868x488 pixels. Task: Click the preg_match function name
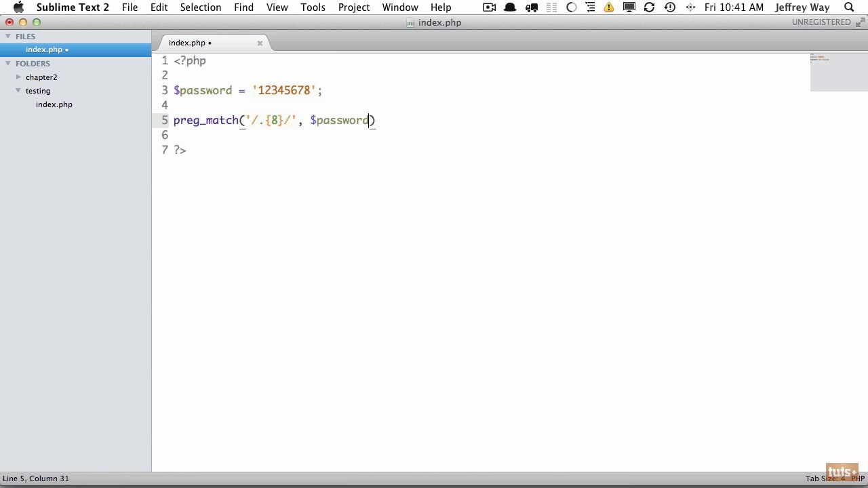[206, 120]
